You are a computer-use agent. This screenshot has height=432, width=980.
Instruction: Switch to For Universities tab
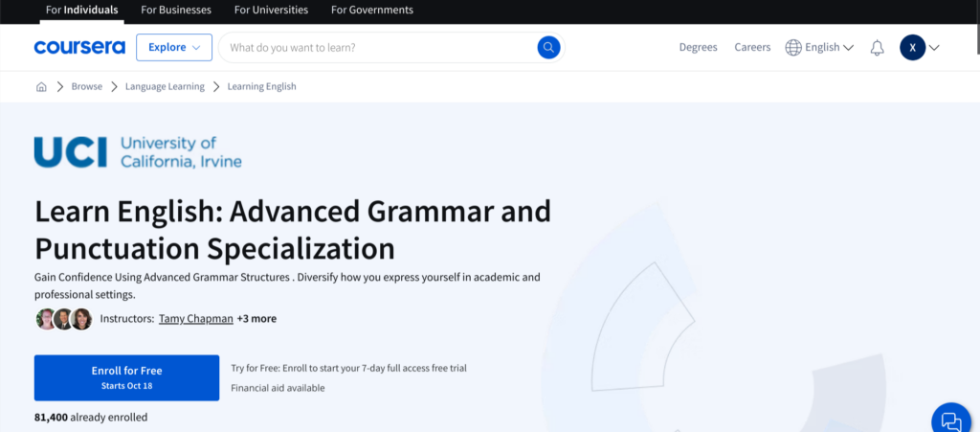(272, 11)
